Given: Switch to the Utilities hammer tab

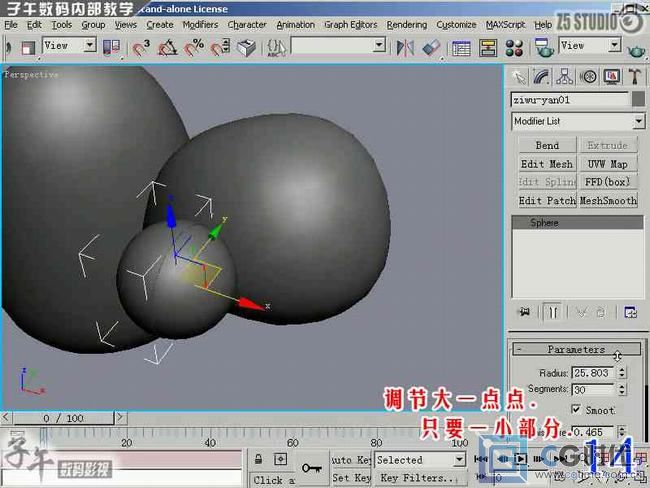Looking at the screenshot, I should [635, 77].
